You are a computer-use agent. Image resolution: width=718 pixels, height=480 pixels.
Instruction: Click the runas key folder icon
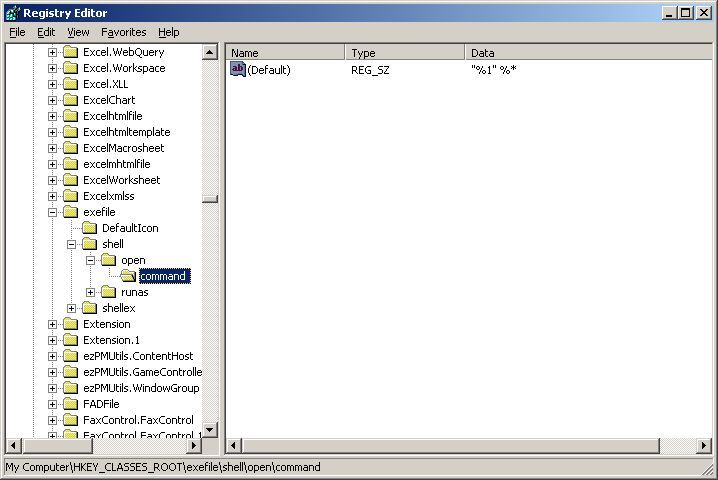coord(108,292)
